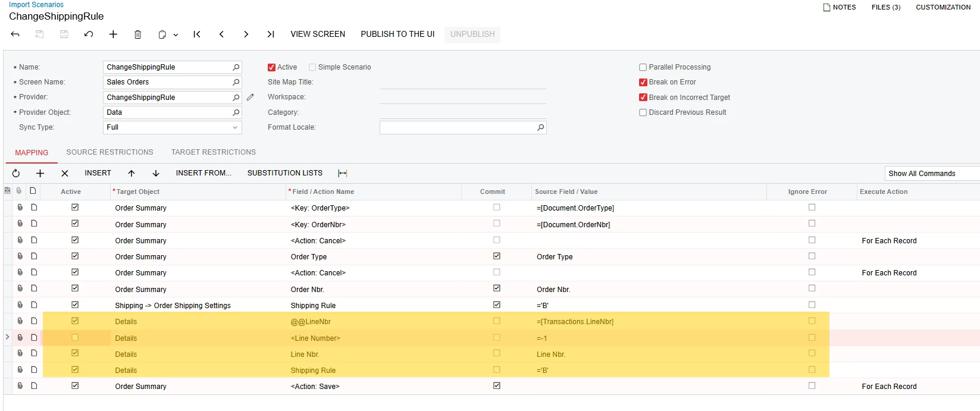Open lookup for Provider Object field
Screen dimensions: 980x411
pos(236,112)
